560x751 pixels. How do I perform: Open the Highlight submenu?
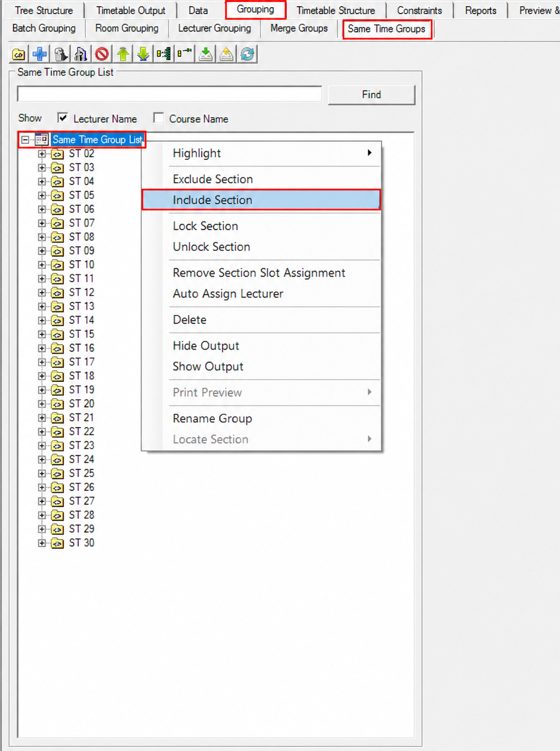pyautogui.click(x=261, y=153)
